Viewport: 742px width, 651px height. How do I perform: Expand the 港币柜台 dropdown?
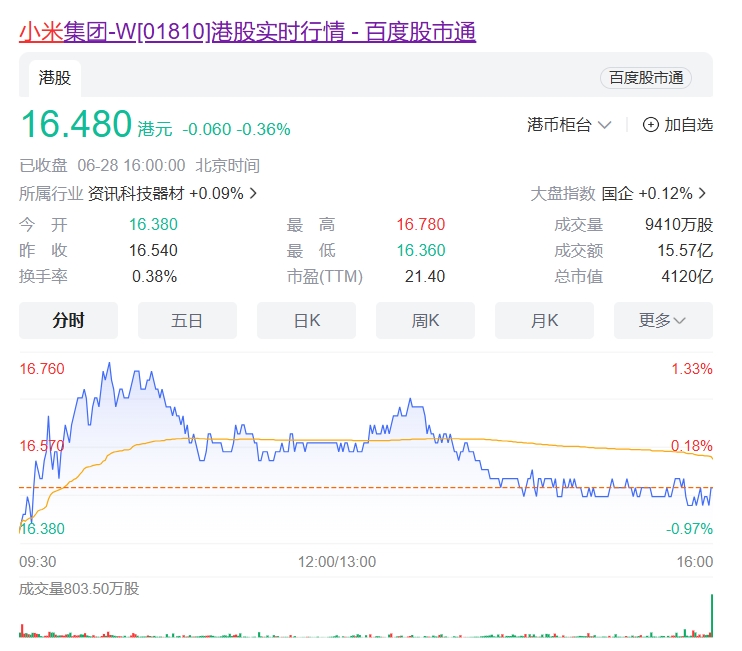(569, 125)
